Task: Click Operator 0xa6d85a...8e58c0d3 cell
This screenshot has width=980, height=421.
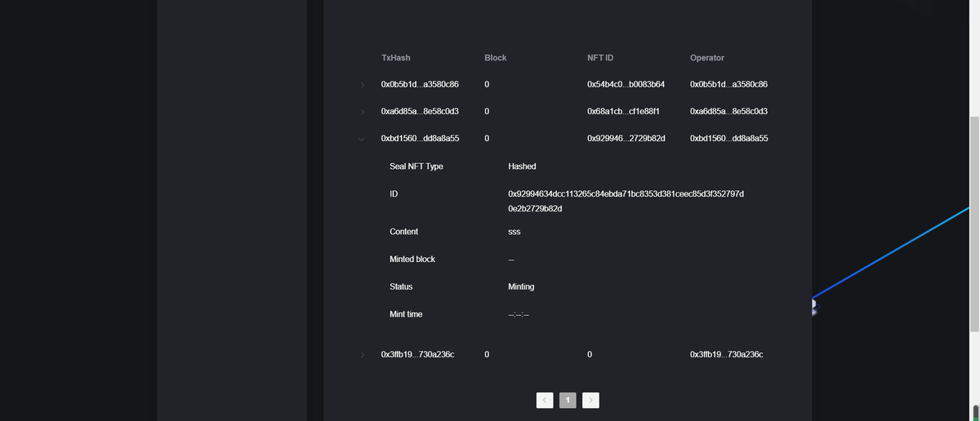Action: (x=728, y=112)
